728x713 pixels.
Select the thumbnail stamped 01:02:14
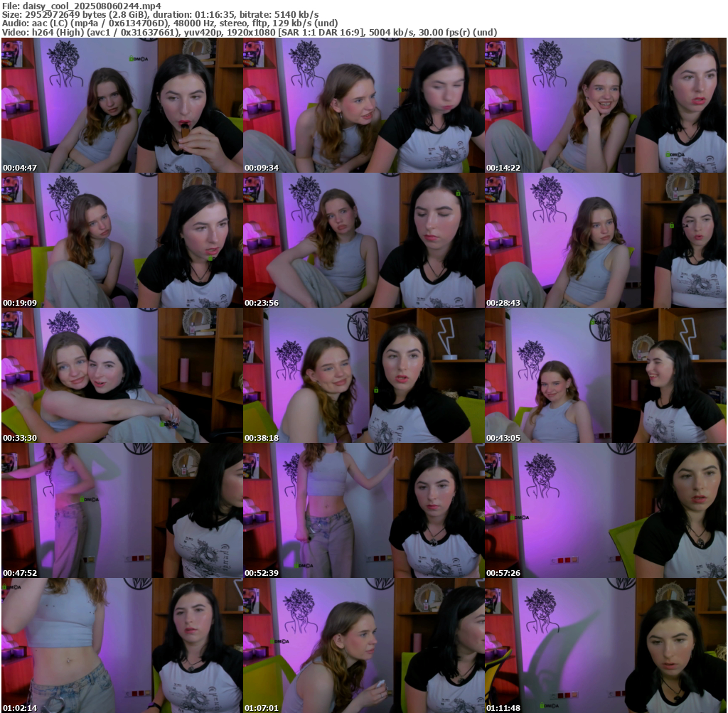tap(122, 645)
